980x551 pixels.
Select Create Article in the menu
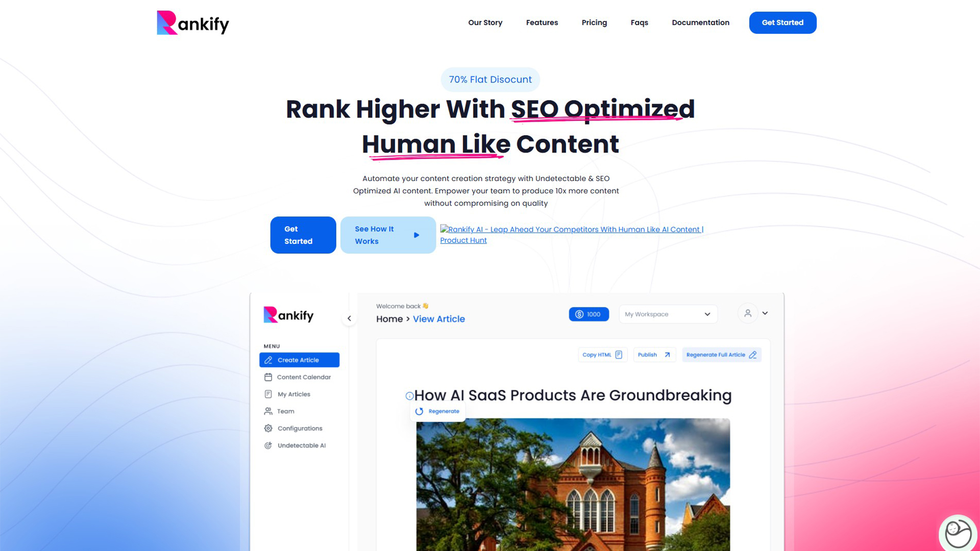(x=299, y=360)
